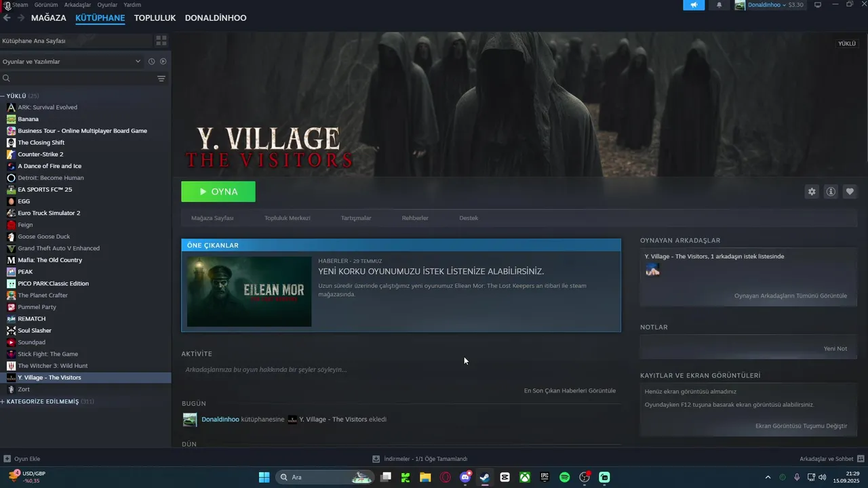This screenshot has width=868, height=488.
Task: Open Destek game link
Action: [x=469, y=218]
